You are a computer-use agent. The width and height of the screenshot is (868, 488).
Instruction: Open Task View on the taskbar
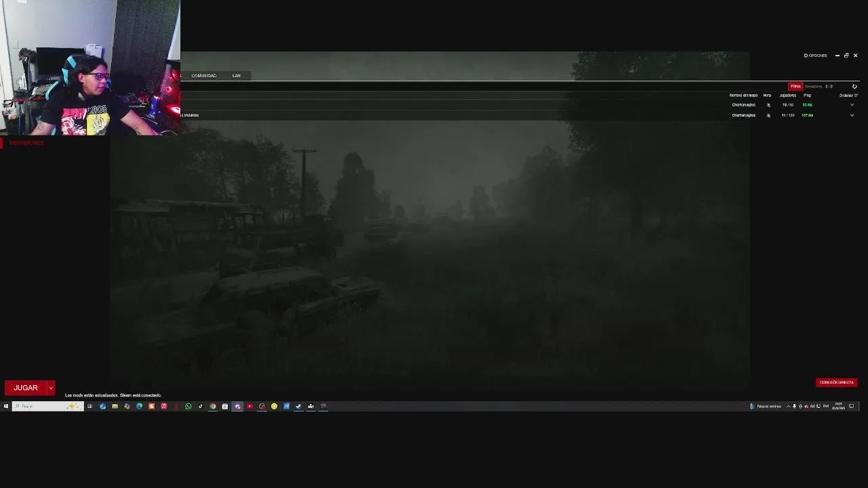pos(90,406)
